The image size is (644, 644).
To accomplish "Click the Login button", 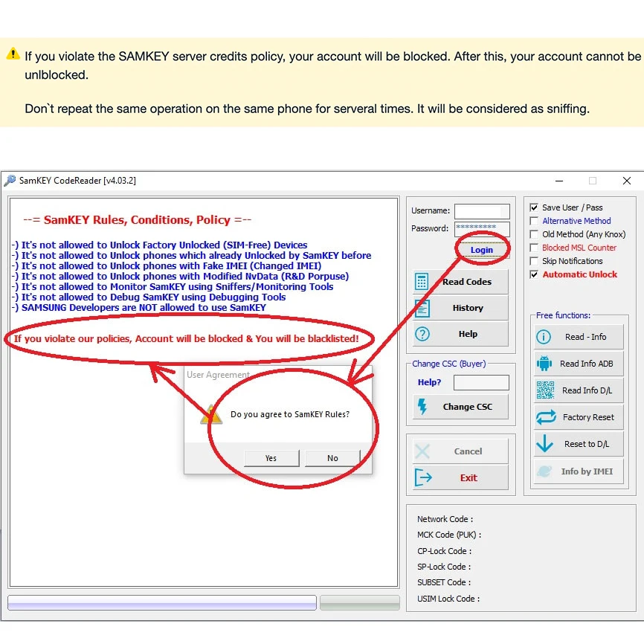I will [481, 250].
